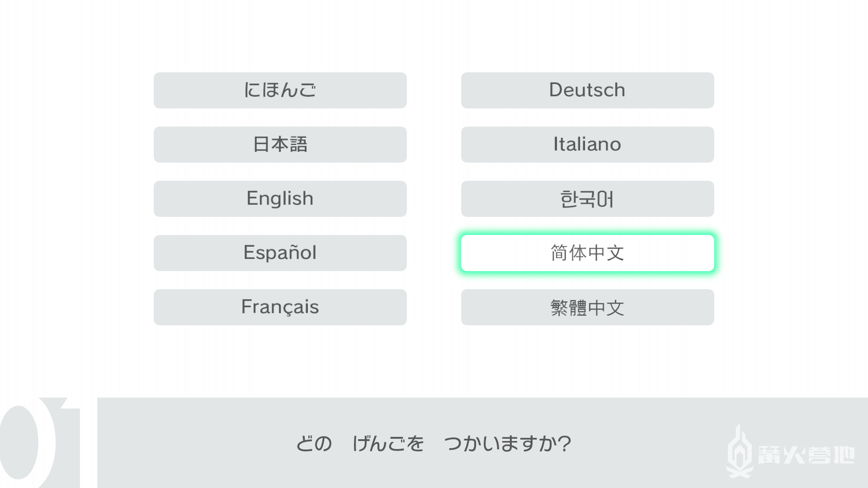Select the にほんご hiragana language option
Image resolution: width=868 pixels, height=488 pixels.
(x=280, y=90)
